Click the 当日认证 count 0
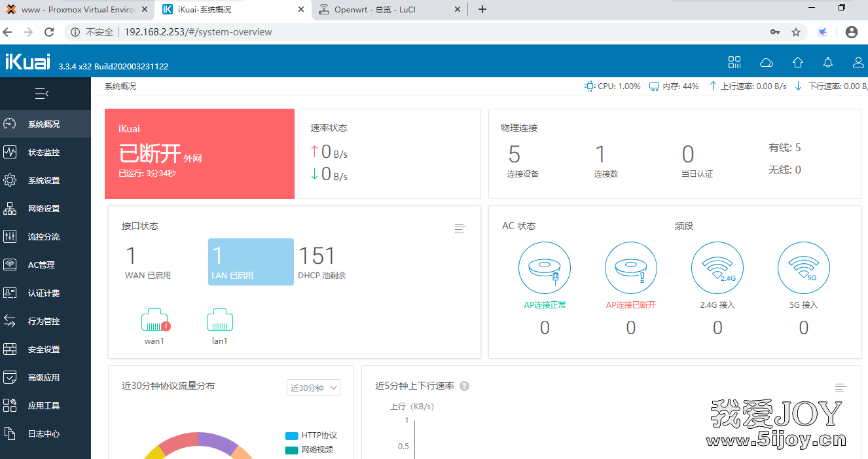 688,155
